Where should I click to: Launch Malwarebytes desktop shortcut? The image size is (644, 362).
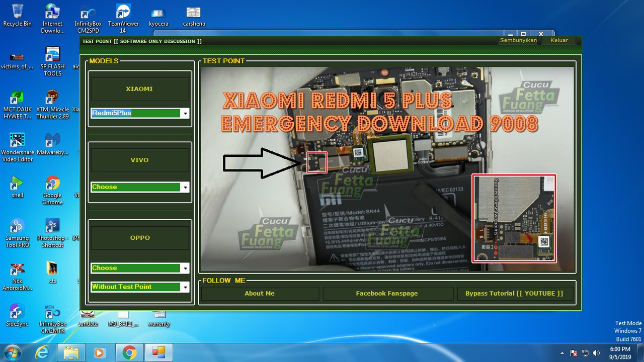[53, 145]
